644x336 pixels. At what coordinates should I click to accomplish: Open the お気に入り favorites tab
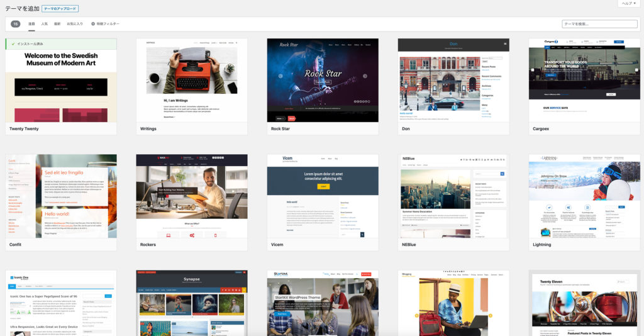pos(75,24)
